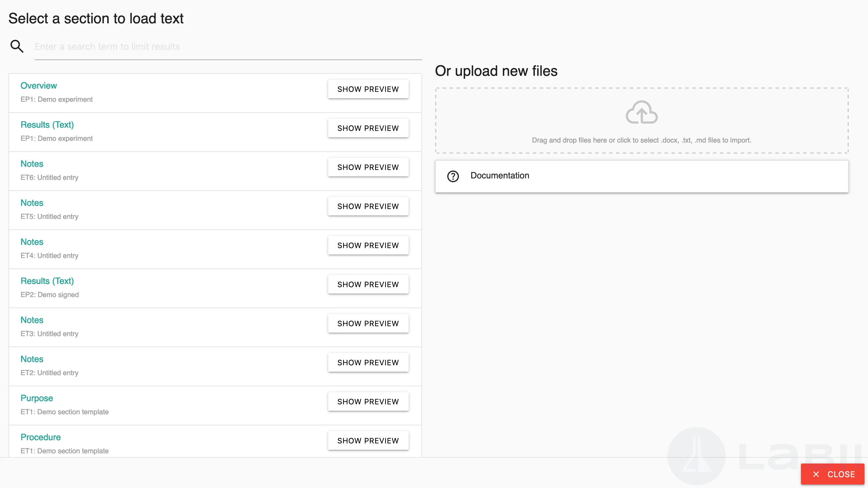
Task: Click the X icon on Close button
Action: 816,474
